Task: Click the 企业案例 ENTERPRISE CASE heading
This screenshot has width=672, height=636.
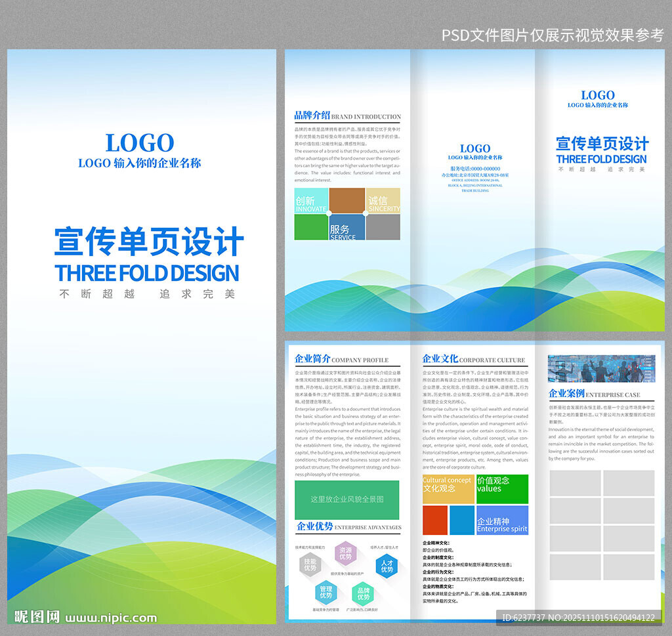Action: (595, 393)
